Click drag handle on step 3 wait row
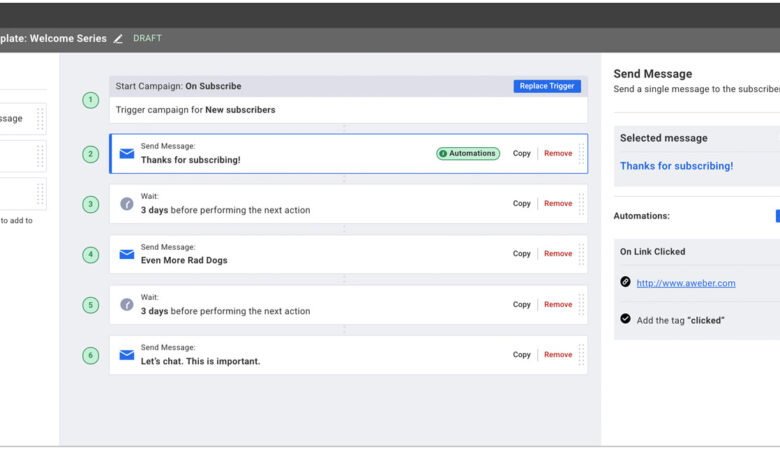Screen dimensions: 780x450 click(581, 204)
